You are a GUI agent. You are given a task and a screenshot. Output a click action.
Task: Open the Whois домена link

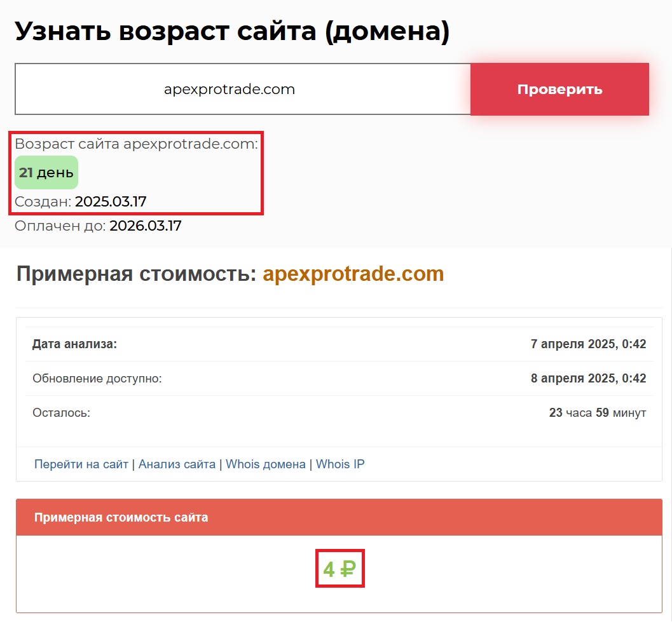(265, 464)
